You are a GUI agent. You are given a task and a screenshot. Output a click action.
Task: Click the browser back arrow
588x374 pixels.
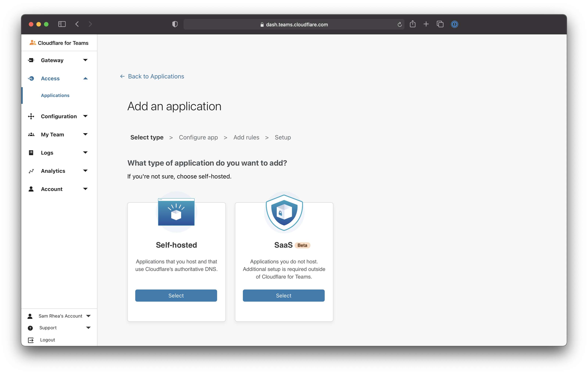(x=77, y=24)
